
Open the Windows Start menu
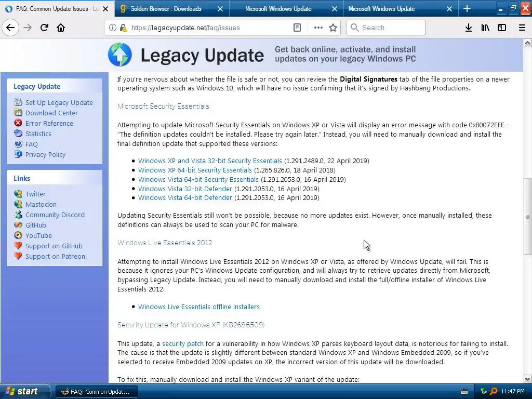(x=24, y=391)
